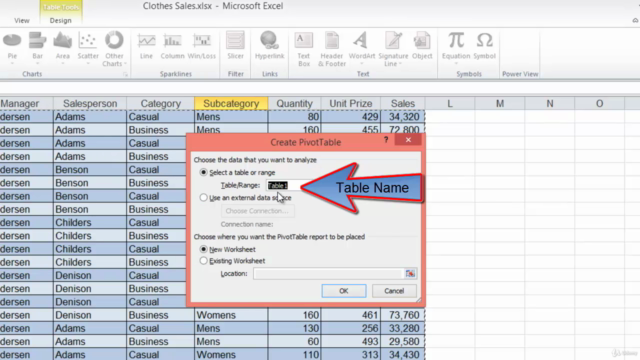This screenshot has height=360, width=640.
Task: Select the Unit Prize column header
Action: (351, 103)
